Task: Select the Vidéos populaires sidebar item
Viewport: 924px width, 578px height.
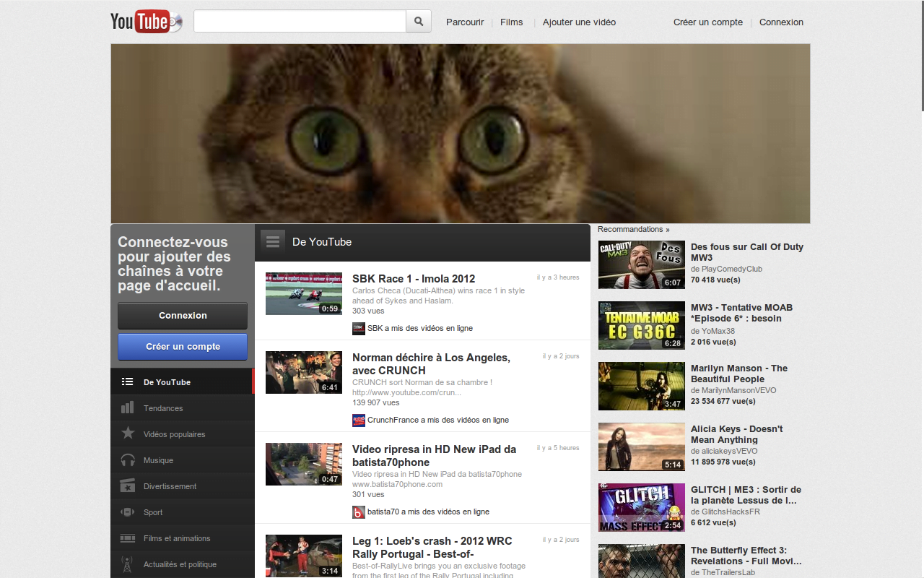Action: [x=183, y=434]
